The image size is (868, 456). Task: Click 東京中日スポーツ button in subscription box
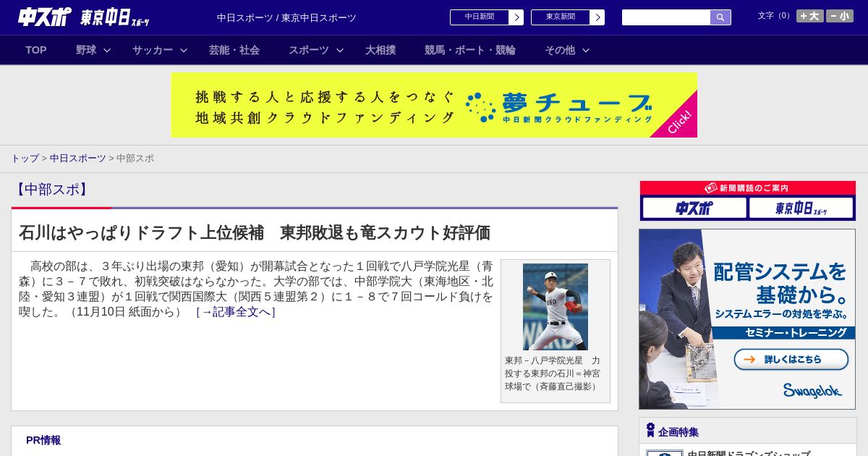(801, 208)
